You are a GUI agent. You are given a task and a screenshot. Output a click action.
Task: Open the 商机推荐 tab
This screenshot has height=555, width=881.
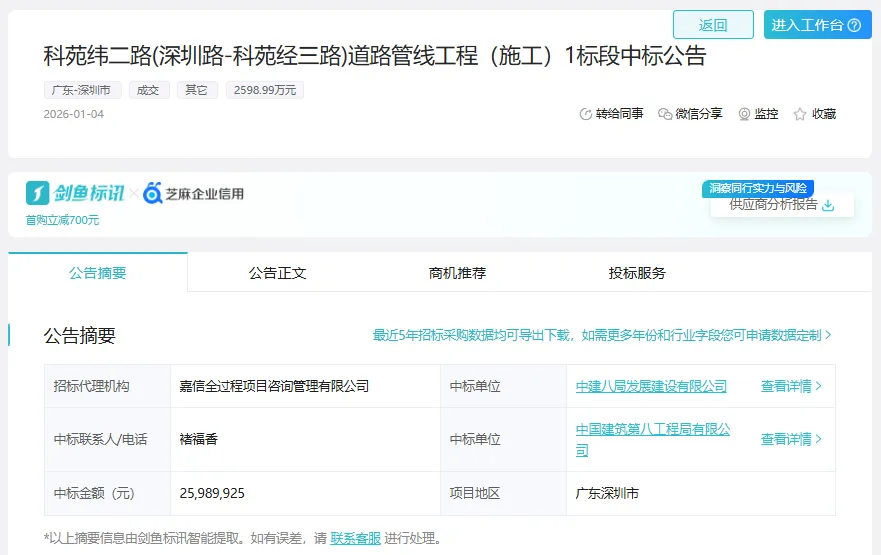[457, 272]
